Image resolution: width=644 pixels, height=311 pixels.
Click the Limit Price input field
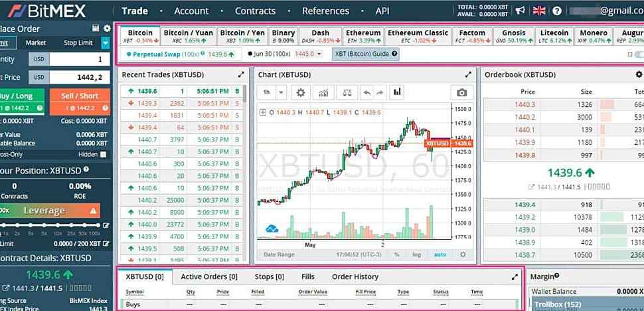click(80, 77)
